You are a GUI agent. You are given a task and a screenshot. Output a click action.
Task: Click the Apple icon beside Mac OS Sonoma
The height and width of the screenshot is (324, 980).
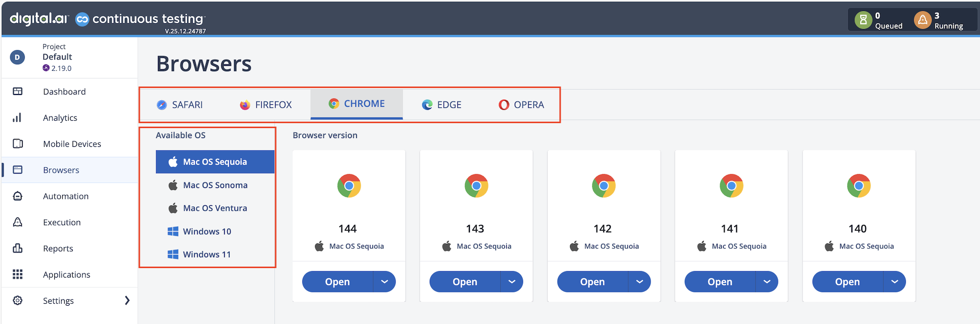[x=173, y=185]
